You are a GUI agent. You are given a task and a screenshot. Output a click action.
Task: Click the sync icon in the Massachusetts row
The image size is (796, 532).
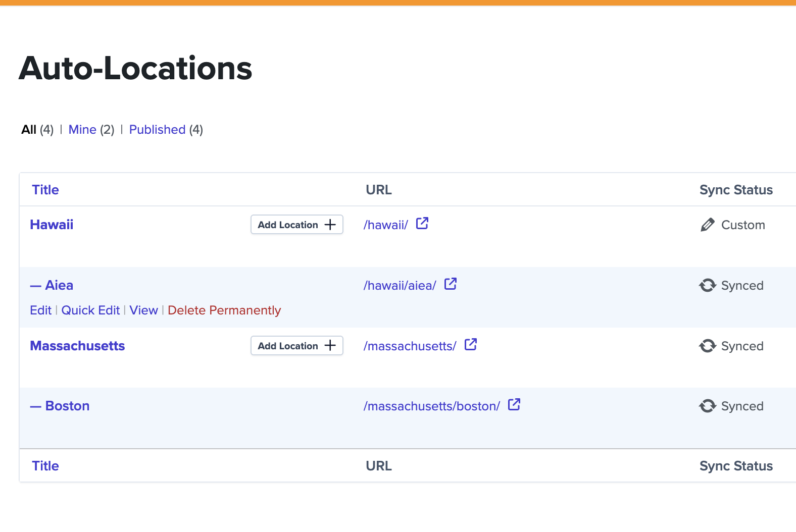point(707,346)
